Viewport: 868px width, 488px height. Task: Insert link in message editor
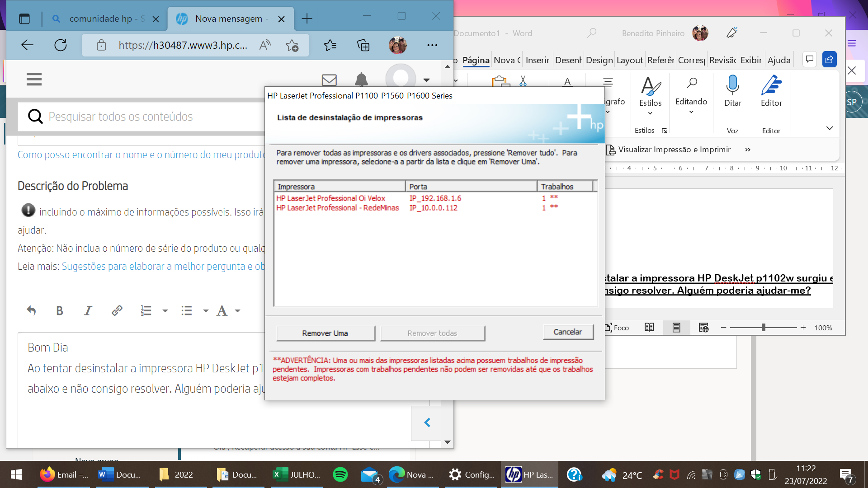[x=117, y=310]
